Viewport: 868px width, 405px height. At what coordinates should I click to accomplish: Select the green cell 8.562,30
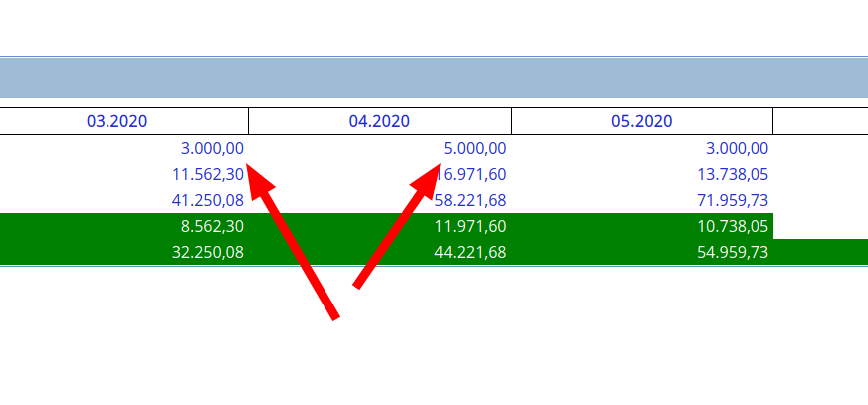(x=213, y=226)
